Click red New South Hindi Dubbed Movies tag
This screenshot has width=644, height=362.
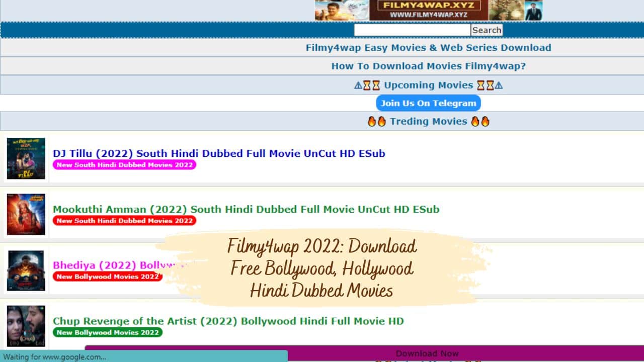[x=124, y=221]
